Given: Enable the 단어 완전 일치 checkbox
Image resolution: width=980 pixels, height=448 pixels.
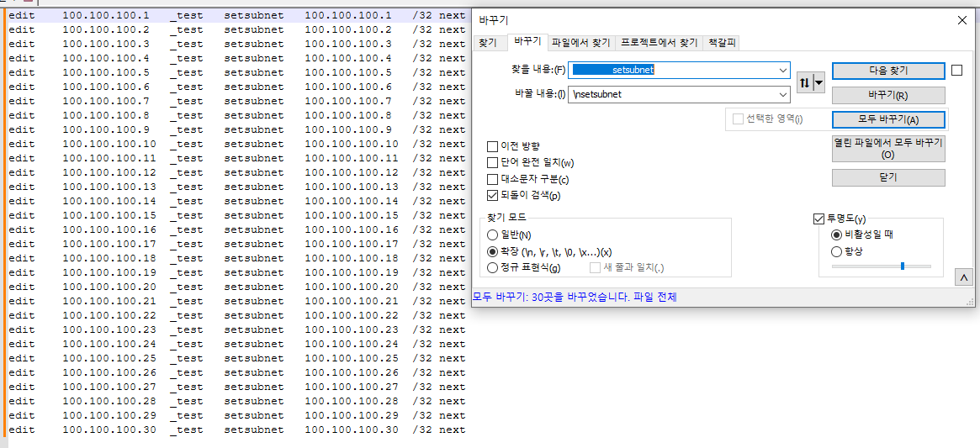Looking at the screenshot, I should point(492,163).
